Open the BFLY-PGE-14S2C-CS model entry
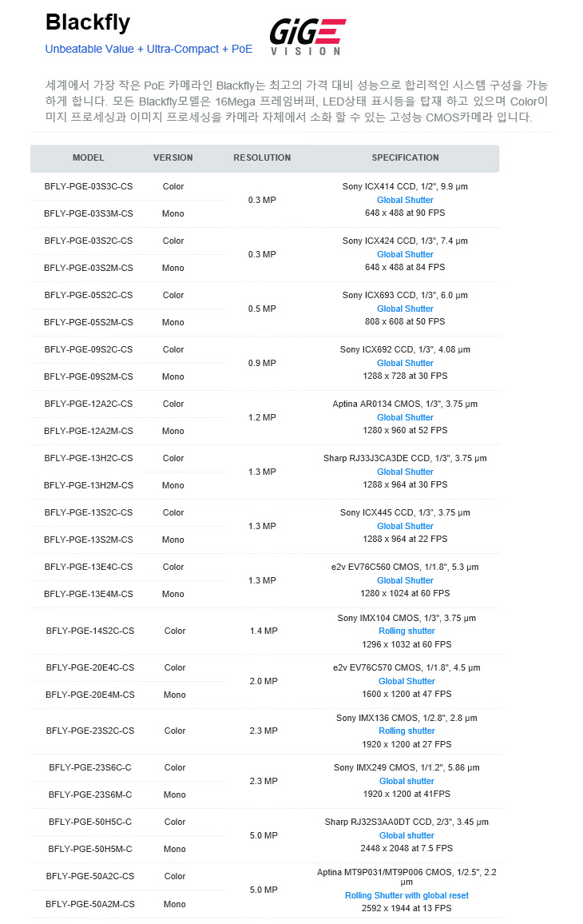The image size is (583, 924). [90, 631]
